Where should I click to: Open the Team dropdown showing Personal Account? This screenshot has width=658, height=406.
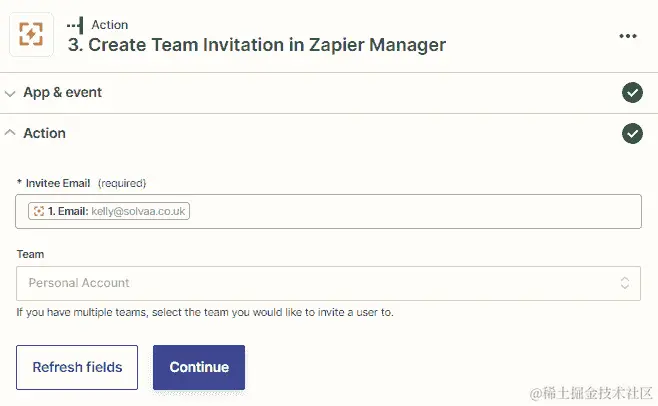320,283
